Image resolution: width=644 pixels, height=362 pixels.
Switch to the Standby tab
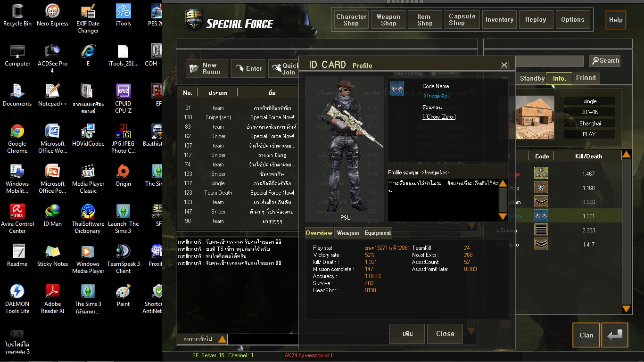pos(532,78)
